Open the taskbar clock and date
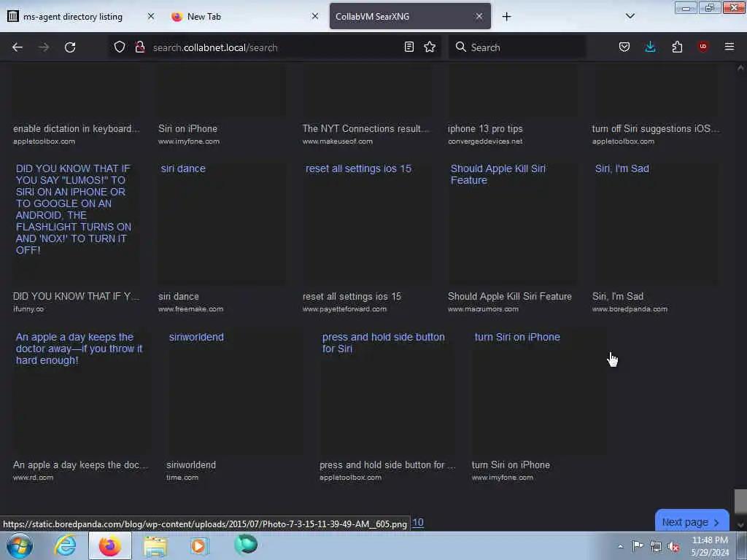The image size is (747, 560). [x=710, y=546]
